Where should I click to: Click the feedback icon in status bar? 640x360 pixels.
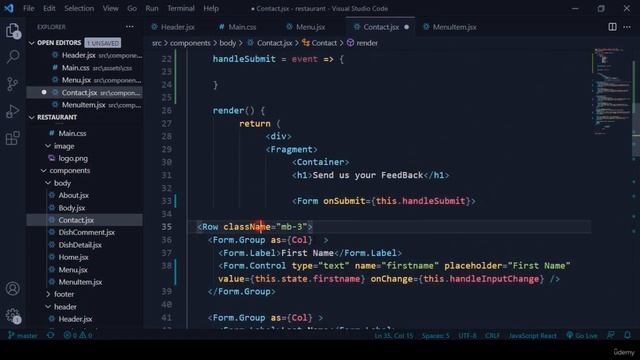(x=611, y=336)
